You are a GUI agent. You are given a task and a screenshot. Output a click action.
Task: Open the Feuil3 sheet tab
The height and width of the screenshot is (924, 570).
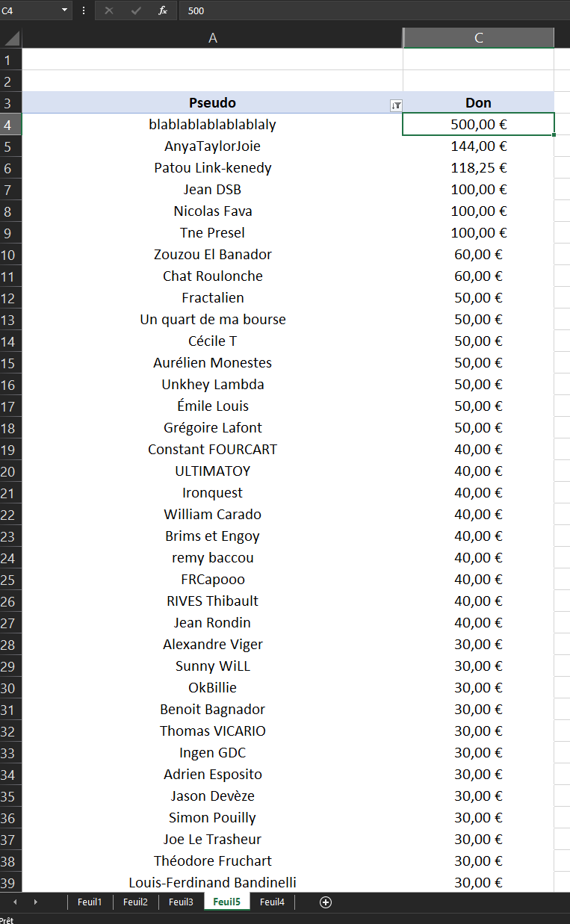click(x=181, y=902)
